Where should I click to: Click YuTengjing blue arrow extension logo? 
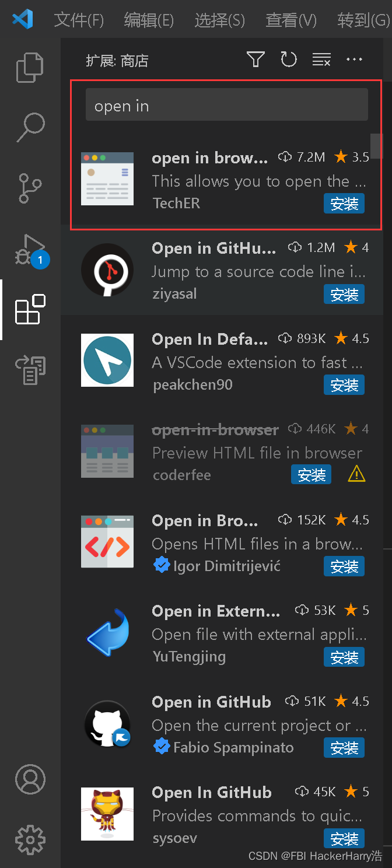click(x=107, y=632)
